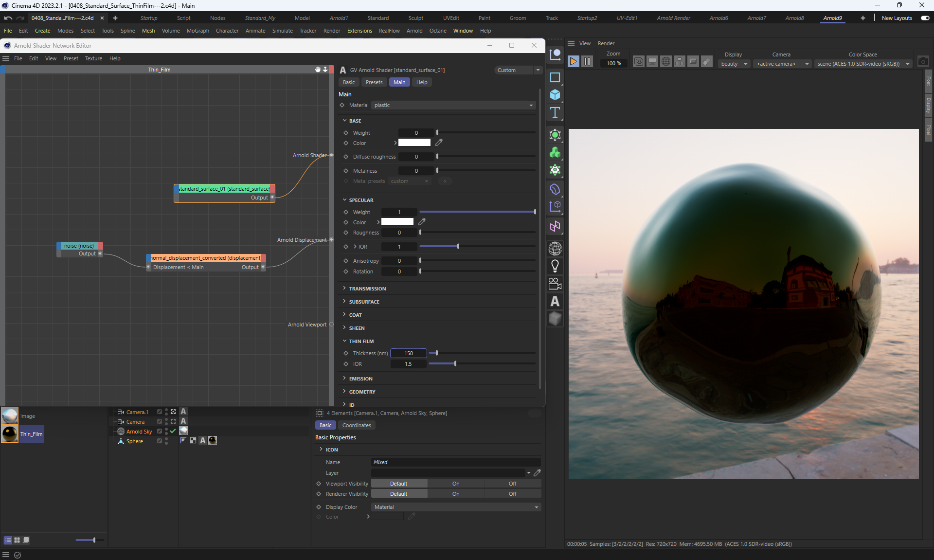
Task: Open the MoGraph menu
Action: point(198,31)
